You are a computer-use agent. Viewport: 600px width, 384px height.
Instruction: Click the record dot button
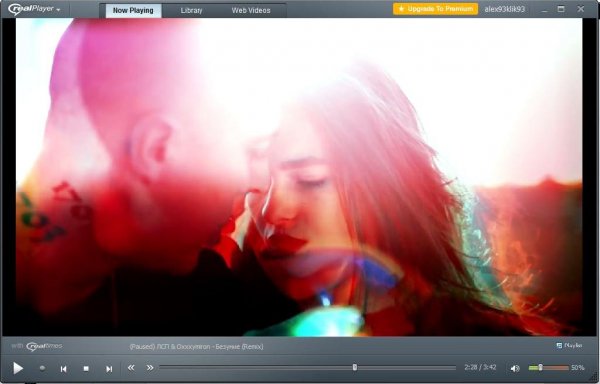click(42, 368)
